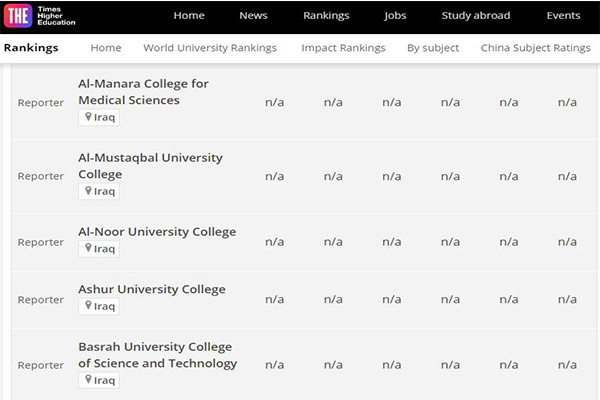Select the World University Rankings tab
Viewport: 600px width, 400px height.
point(210,48)
